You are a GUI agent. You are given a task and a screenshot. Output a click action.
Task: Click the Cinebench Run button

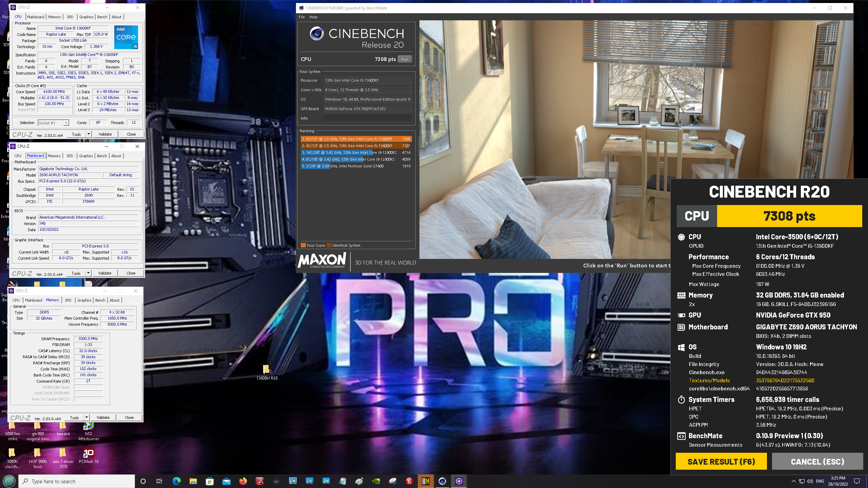pos(405,59)
